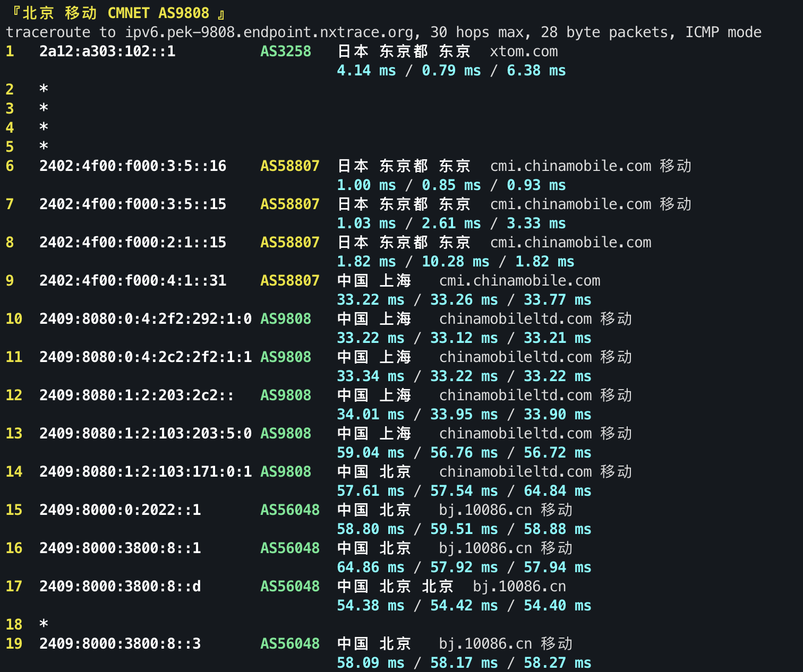
Task: Click AS56048 on hop 19
Action: (x=290, y=644)
